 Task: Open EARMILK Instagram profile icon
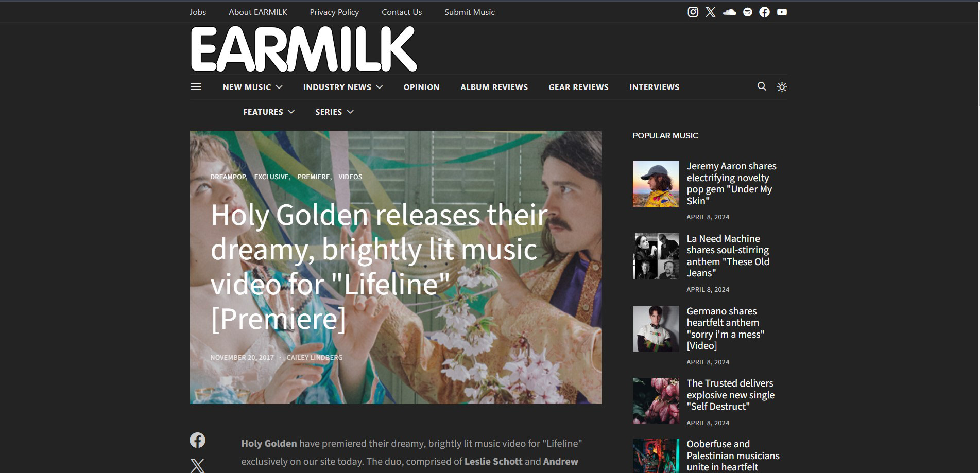tap(693, 12)
